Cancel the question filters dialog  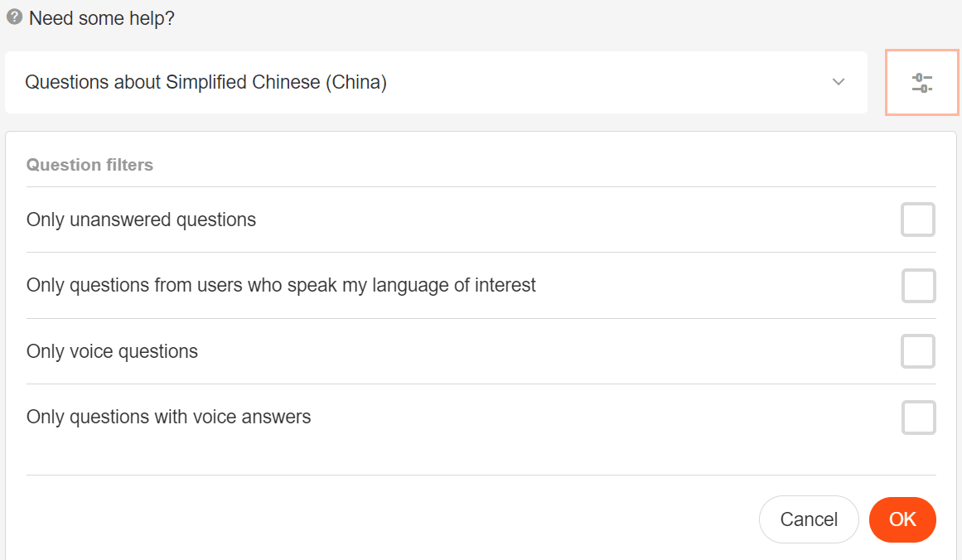tap(808, 519)
